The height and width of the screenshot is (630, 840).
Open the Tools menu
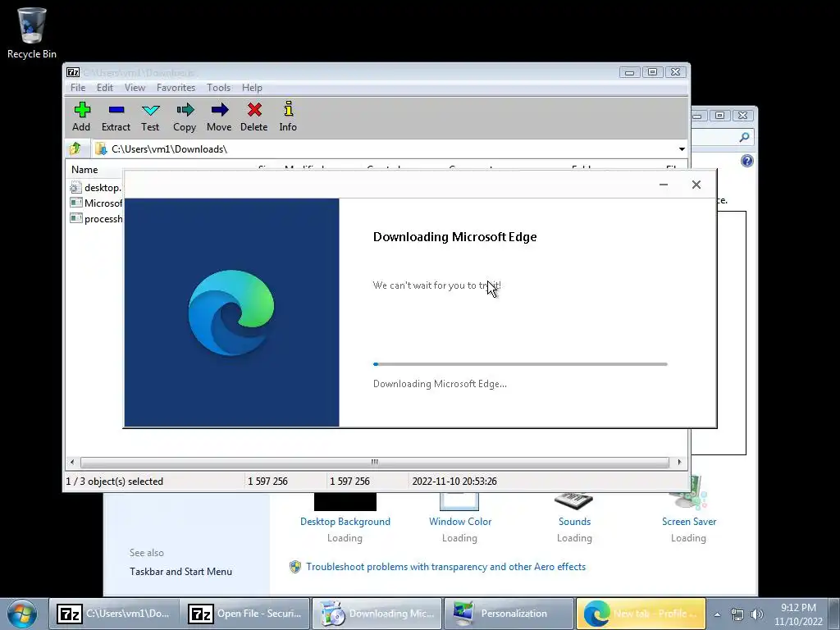[218, 87]
